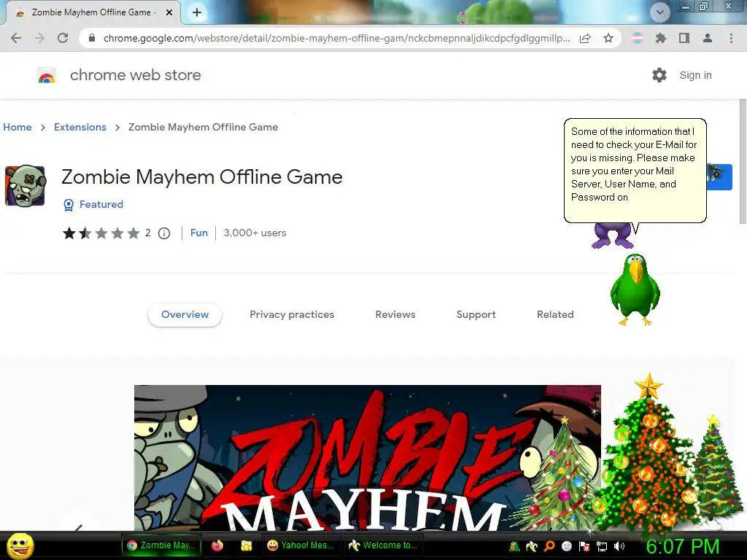Click the browser forward arrow
The image size is (747, 560).
click(x=39, y=38)
